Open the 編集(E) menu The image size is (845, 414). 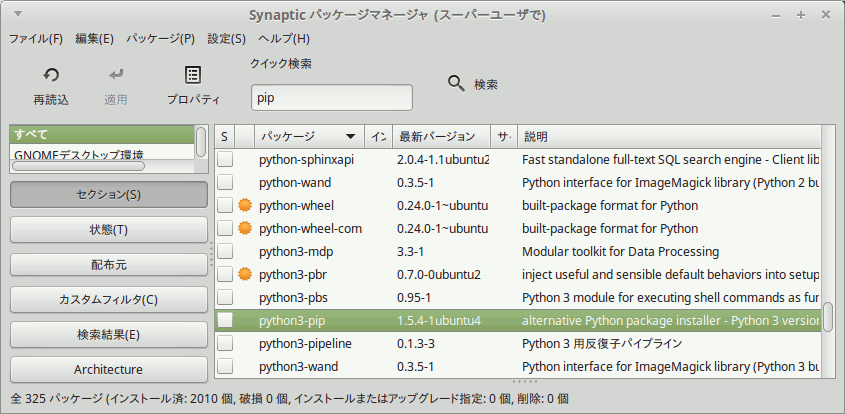point(95,39)
